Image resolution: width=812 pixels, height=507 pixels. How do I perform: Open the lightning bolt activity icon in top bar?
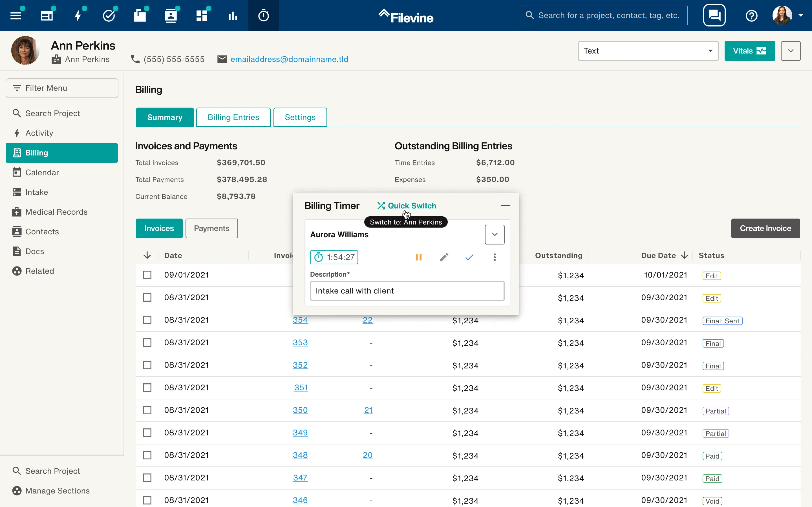click(x=78, y=15)
